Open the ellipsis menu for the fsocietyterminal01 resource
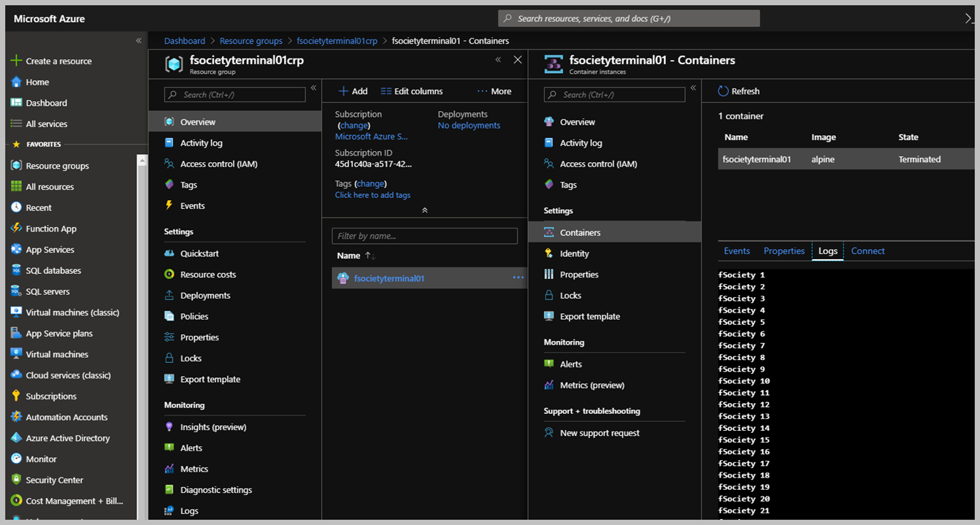980x525 pixels. click(518, 278)
